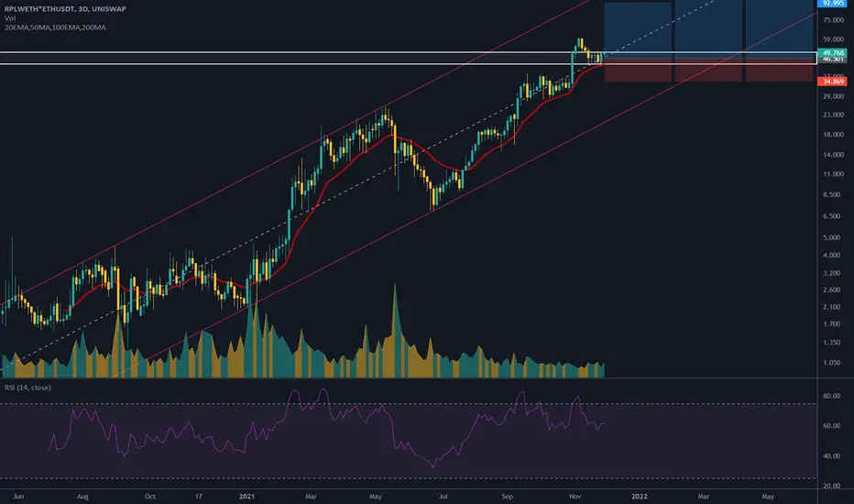Click the 14.000 price axis value
Viewport: 854px width, 504px height.
pos(833,155)
